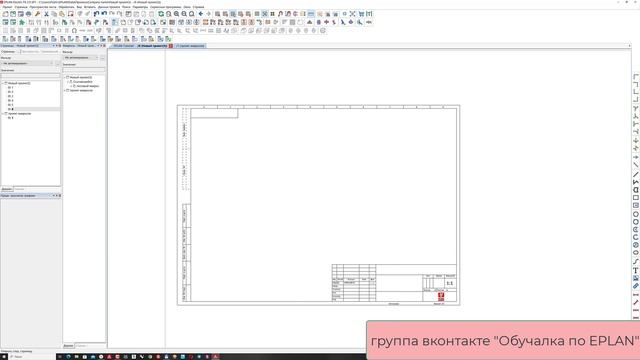Open the Справка menu
Image resolution: width=640 pixels, height=360 pixels.
(x=198, y=7)
